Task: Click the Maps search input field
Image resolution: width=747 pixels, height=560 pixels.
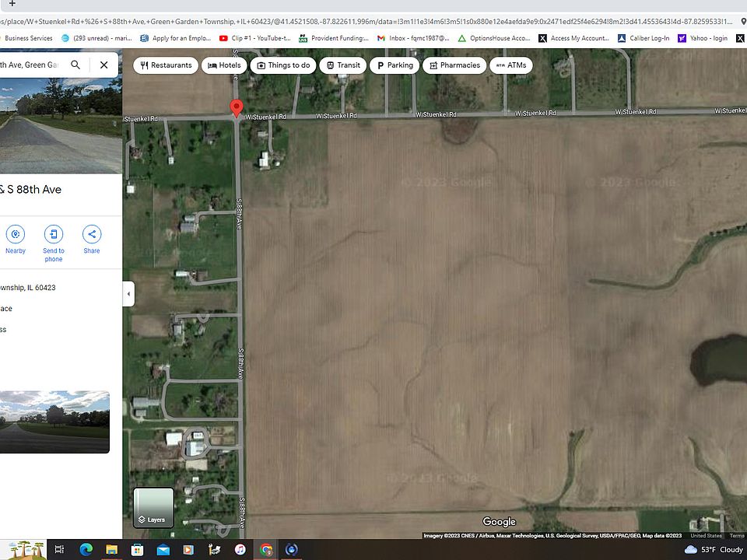Action: (31, 65)
